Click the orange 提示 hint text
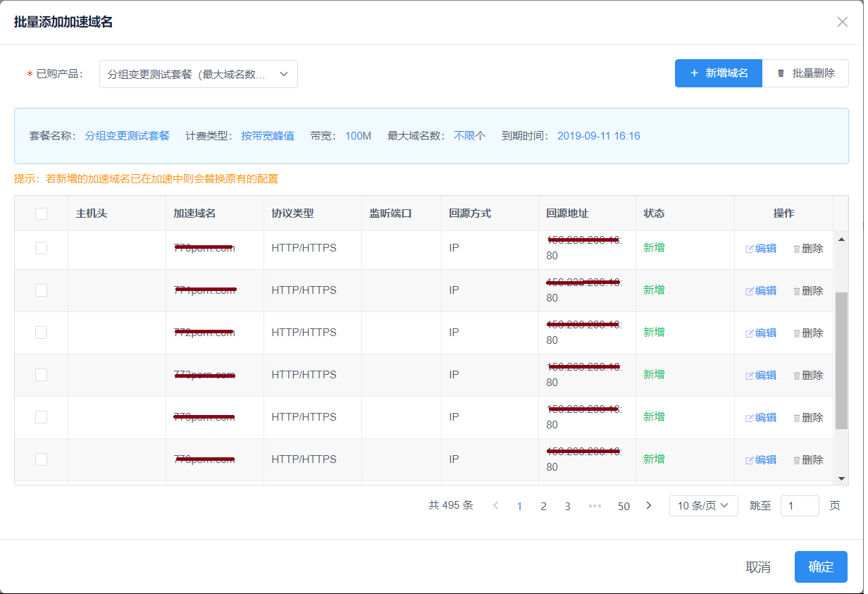The width and height of the screenshot is (868, 594). coord(147,179)
